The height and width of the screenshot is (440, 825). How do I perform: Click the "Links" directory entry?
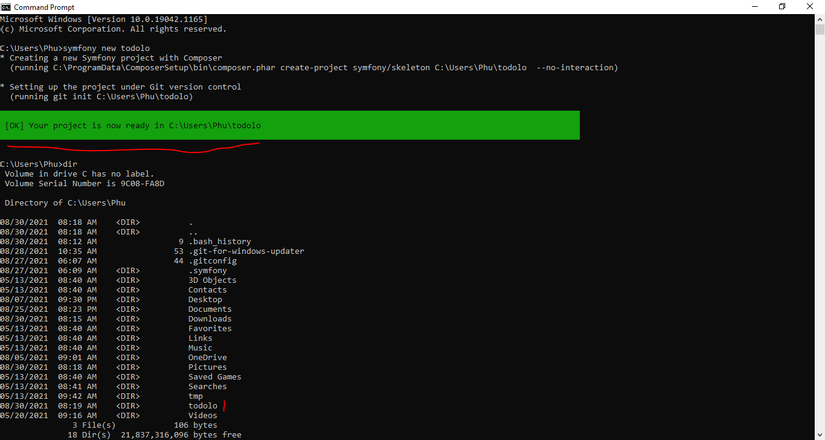200,338
